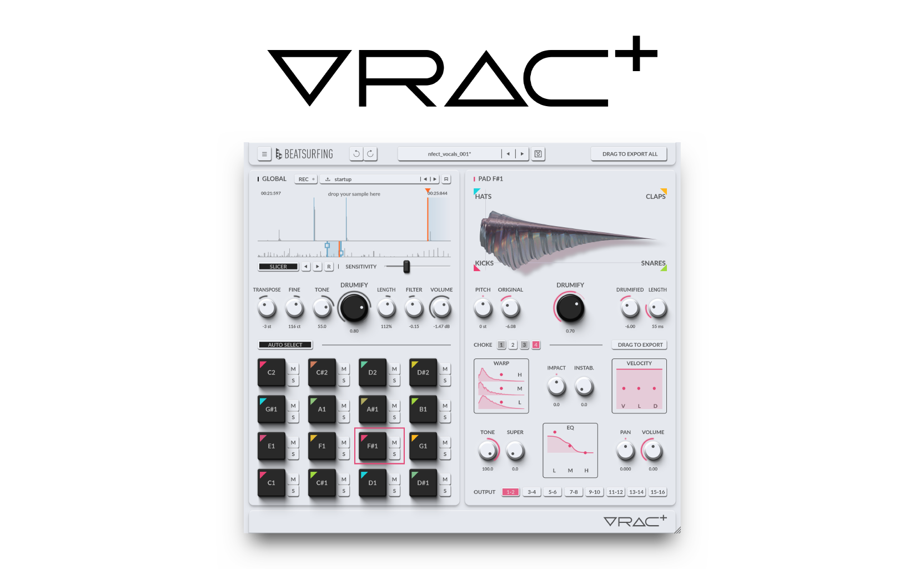Mute pad C#1 with M button
The image size is (924, 569).
pyautogui.click(x=344, y=479)
